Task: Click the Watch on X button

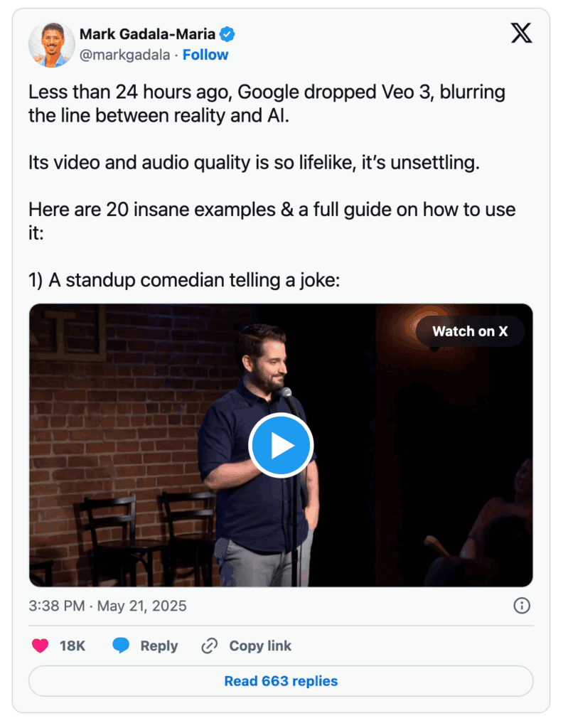Action: coord(470,331)
